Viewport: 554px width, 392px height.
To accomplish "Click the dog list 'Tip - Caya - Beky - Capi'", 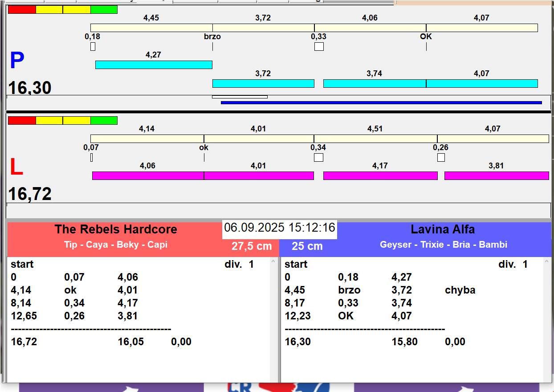I will [116, 245].
